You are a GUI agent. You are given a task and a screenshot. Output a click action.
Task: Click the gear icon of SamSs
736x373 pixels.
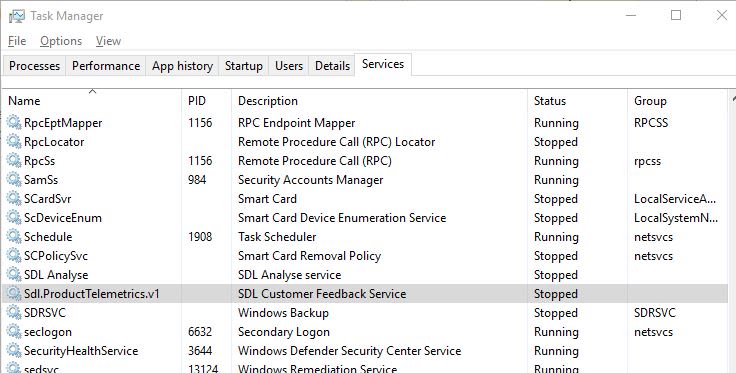[x=14, y=180]
